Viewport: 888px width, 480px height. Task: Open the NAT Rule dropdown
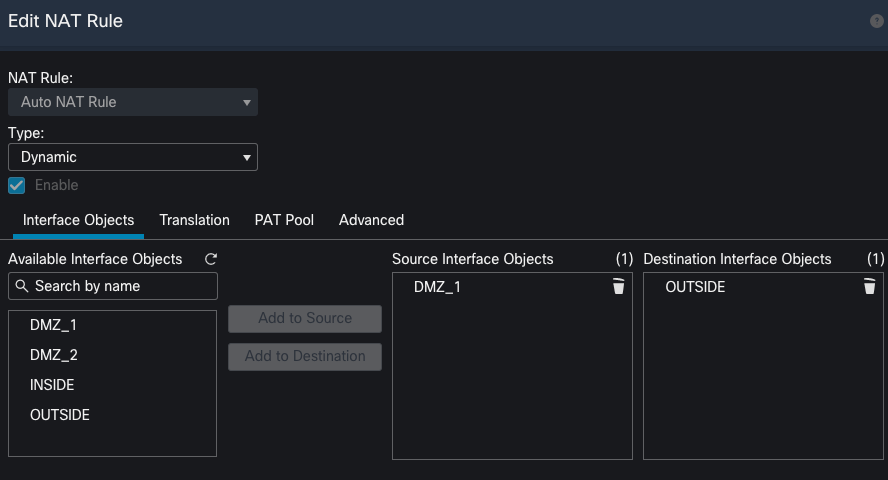pyautogui.click(x=133, y=102)
